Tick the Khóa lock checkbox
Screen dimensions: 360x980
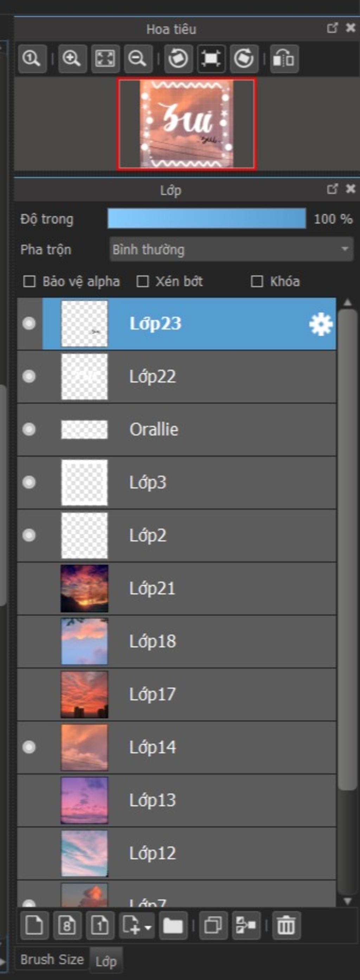257,281
